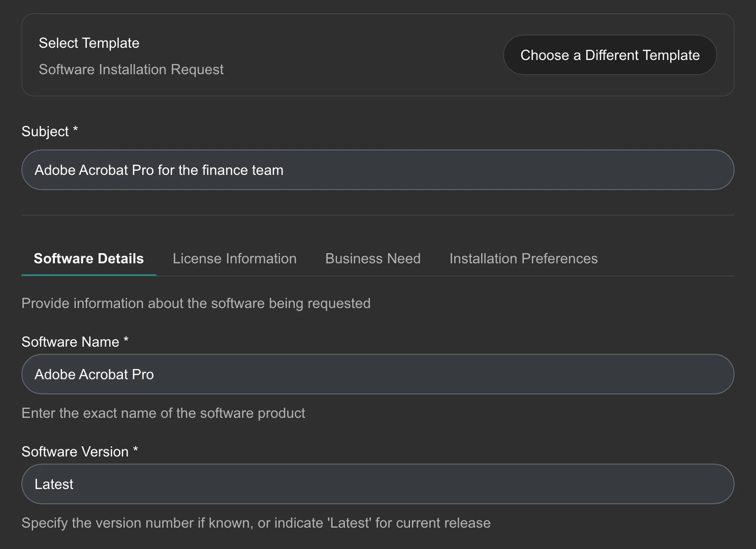Screen dimensions: 756x549
Task: Click the 'Provide information about the software' description
Action: pyautogui.click(x=196, y=303)
